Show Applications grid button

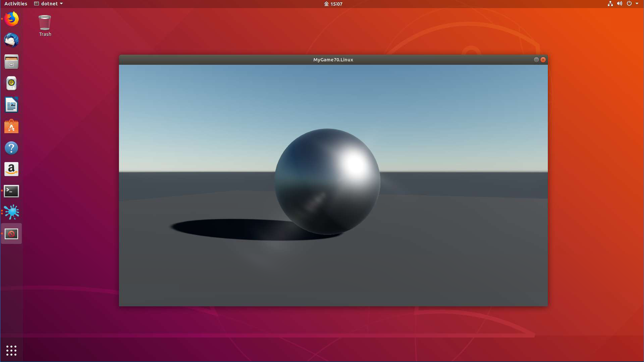click(11, 351)
